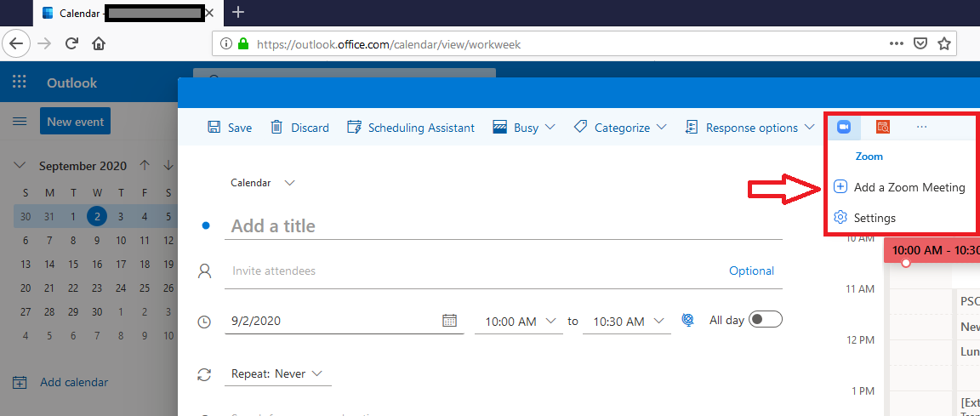Click the green padlock security icon
Image resolution: width=980 pixels, height=416 pixels.
(243, 44)
